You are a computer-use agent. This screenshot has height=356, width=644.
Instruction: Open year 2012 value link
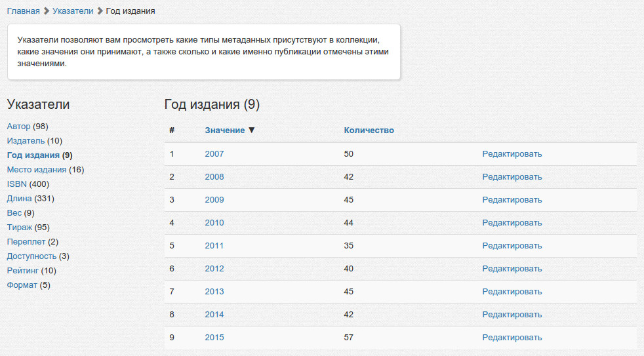click(214, 269)
